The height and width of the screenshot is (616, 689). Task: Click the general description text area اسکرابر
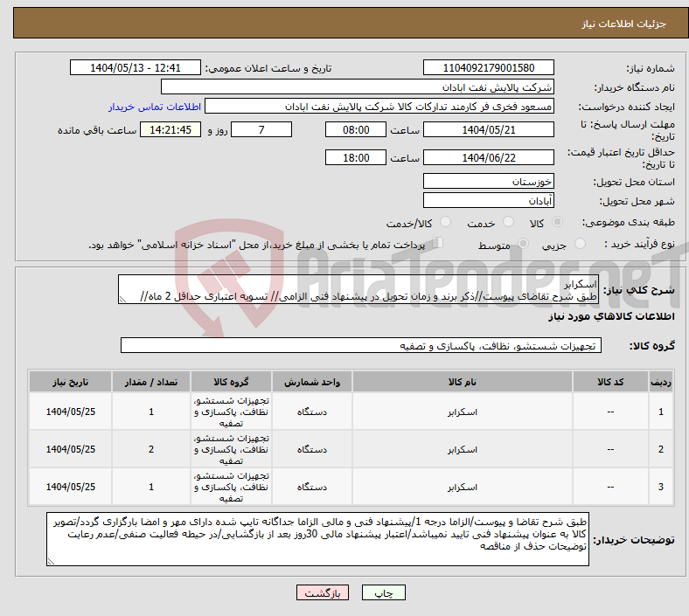(x=358, y=290)
